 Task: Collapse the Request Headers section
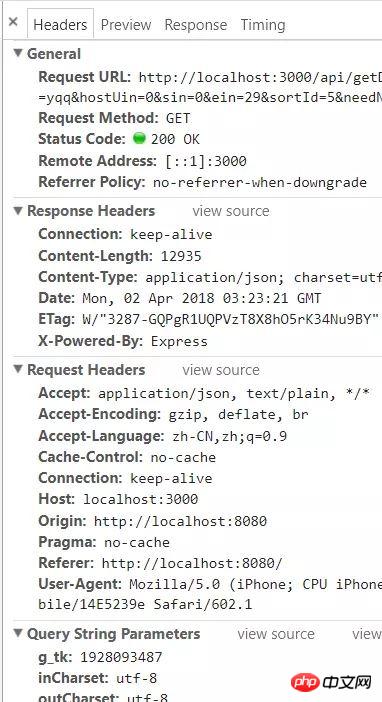pyautogui.click(x=18, y=369)
